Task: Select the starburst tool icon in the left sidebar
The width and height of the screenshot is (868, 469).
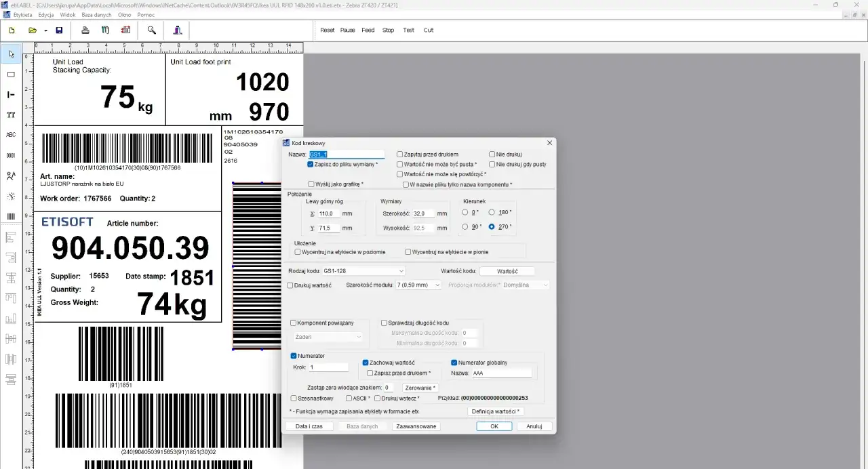Action: tap(11, 197)
